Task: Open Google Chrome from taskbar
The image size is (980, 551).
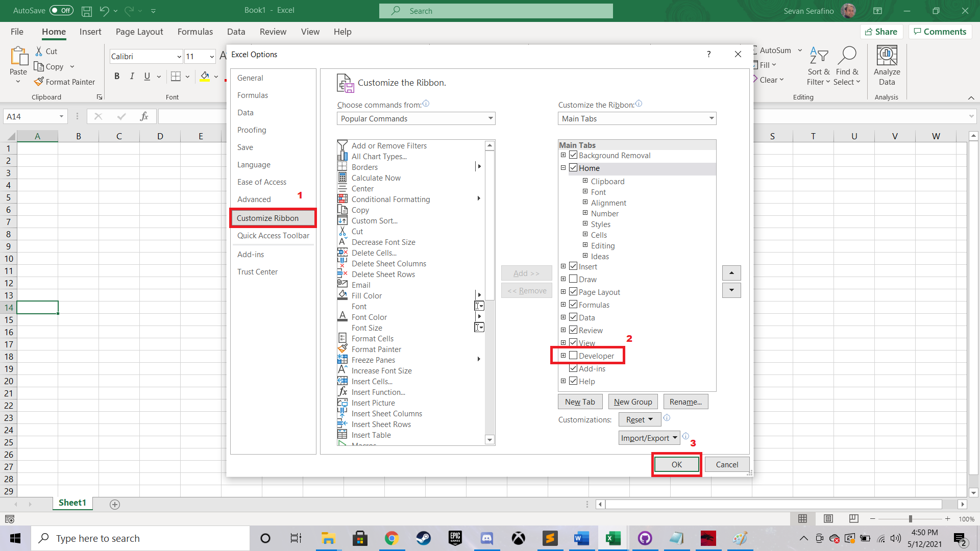Action: pos(391,538)
